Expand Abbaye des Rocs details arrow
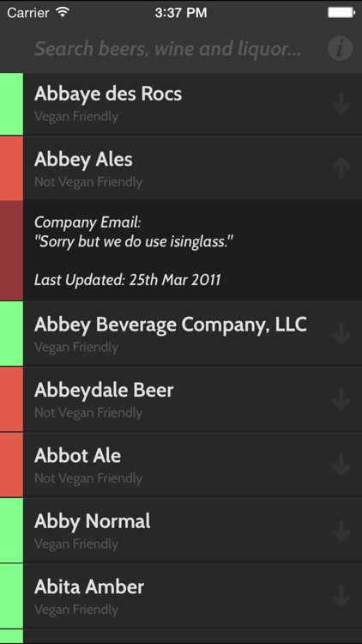Viewport: 362px width, 644px height. (341, 103)
